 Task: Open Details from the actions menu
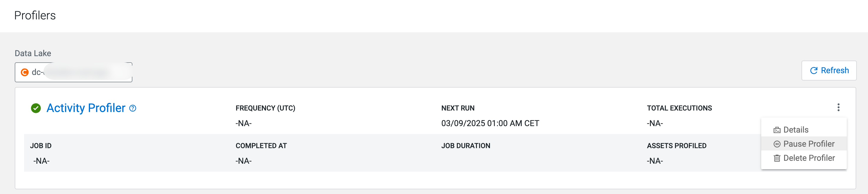click(796, 130)
